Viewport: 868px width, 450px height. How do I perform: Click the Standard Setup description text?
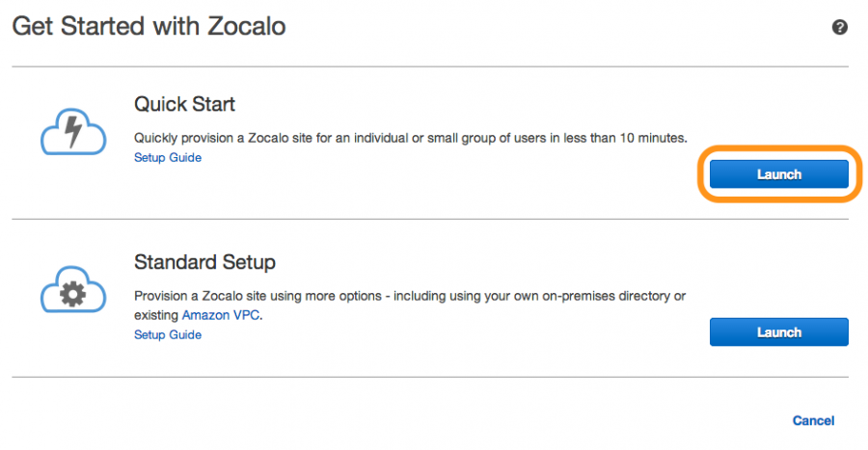[410, 305]
